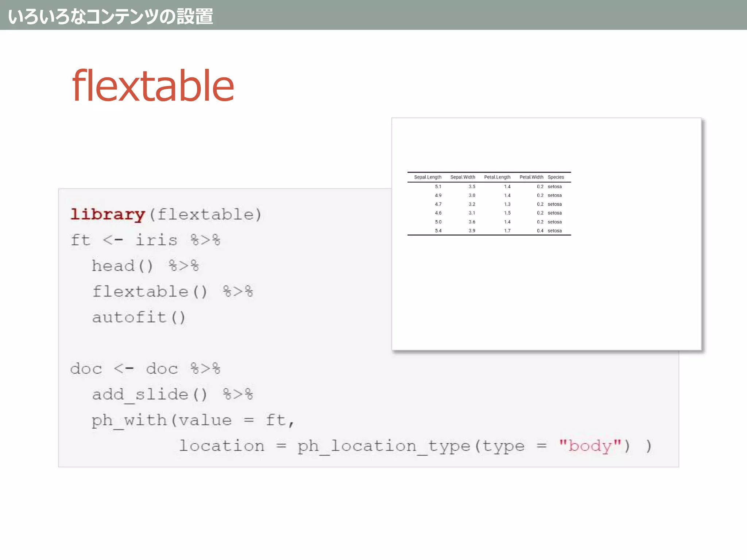Viewport: 747px width, 560px height.
Task: Click the 'head() %>%' code line
Action: (145, 266)
